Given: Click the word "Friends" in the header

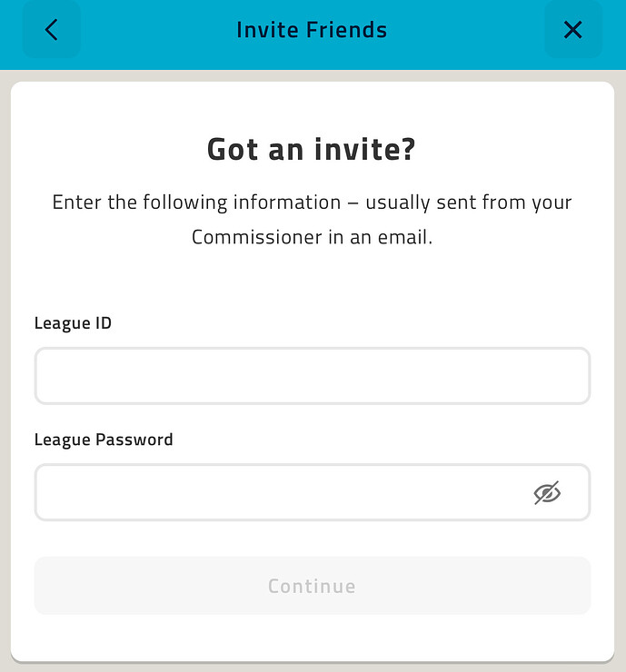Looking at the screenshot, I should click(x=346, y=30).
